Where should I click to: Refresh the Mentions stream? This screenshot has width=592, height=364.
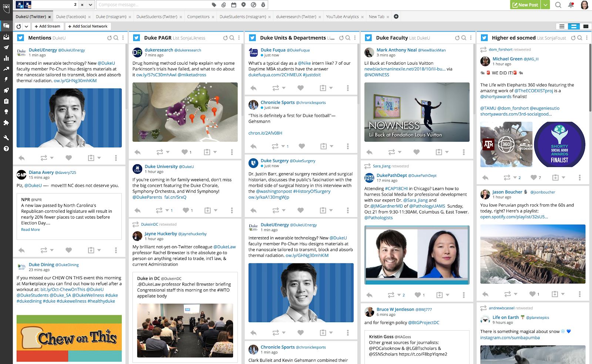click(109, 38)
